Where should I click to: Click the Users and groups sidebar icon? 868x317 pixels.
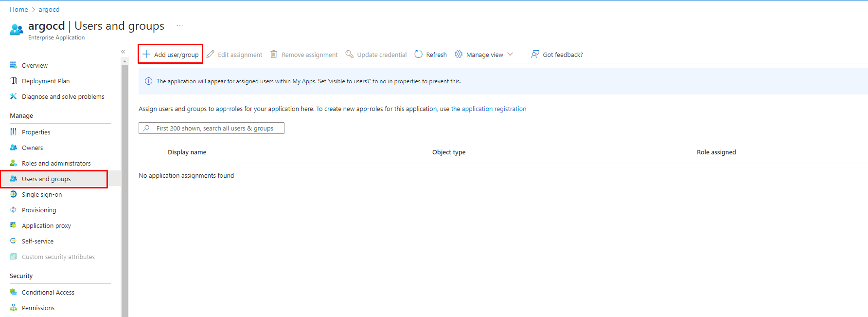pyautogui.click(x=13, y=179)
